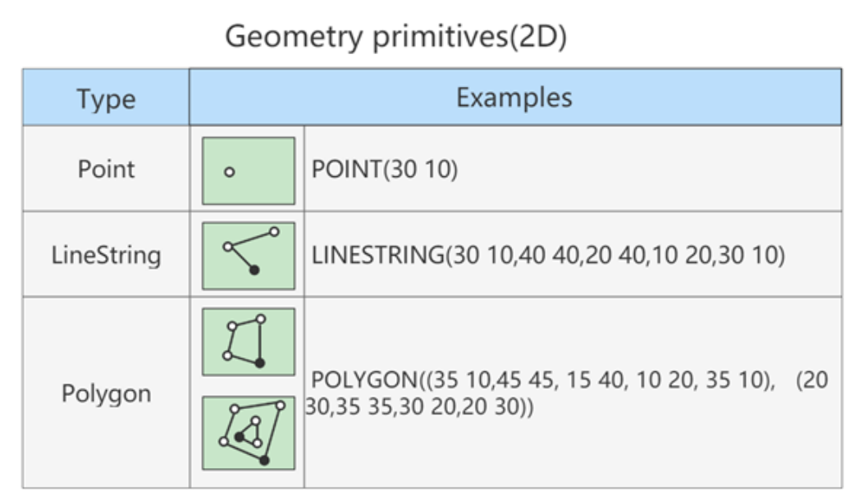The image size is (868, 500).
Task: Click the polygon-with-hole thumbnail image
Action: tap(248, 433)
